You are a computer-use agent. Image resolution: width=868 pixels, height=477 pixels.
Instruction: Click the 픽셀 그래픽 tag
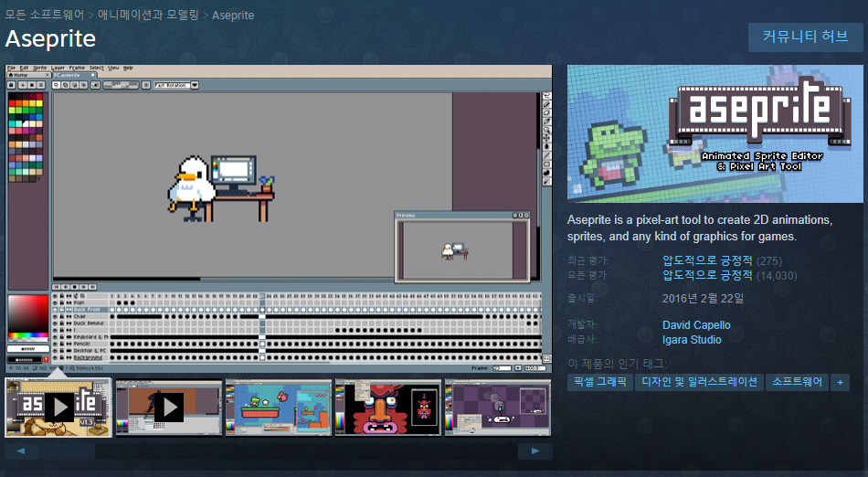(x=600, y=382)
